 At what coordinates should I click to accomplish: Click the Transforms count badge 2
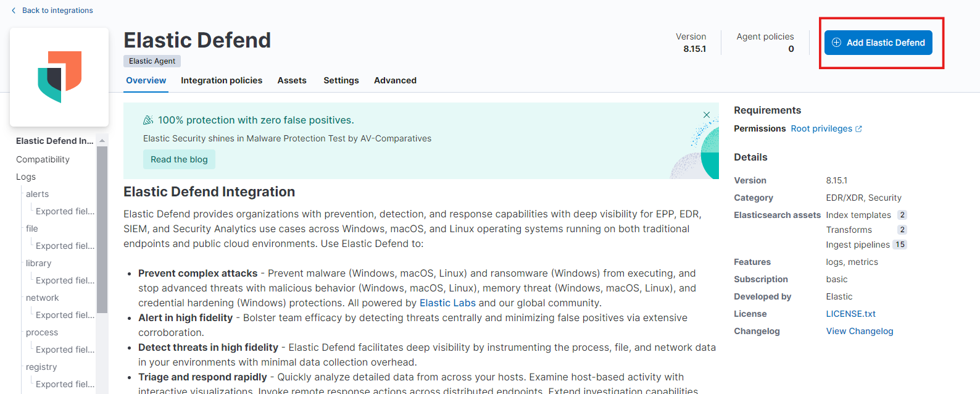pyautogui.click(x=902, y=230)
